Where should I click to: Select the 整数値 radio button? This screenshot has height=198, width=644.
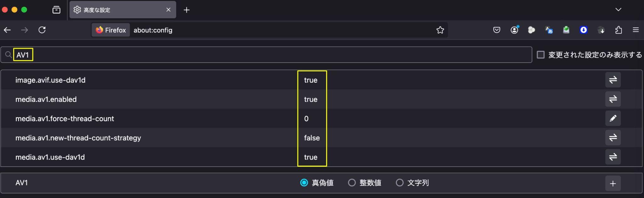(x=352, y=183)
